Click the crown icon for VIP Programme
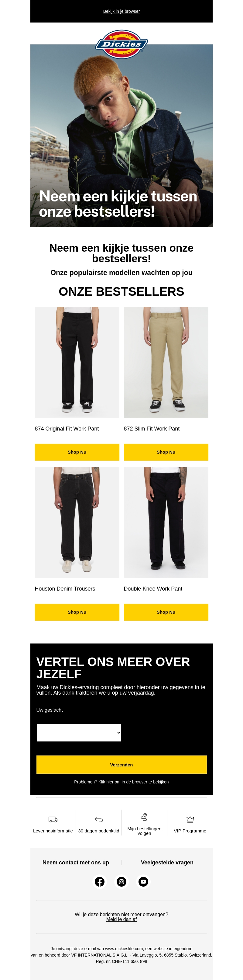 pos(190,819)
